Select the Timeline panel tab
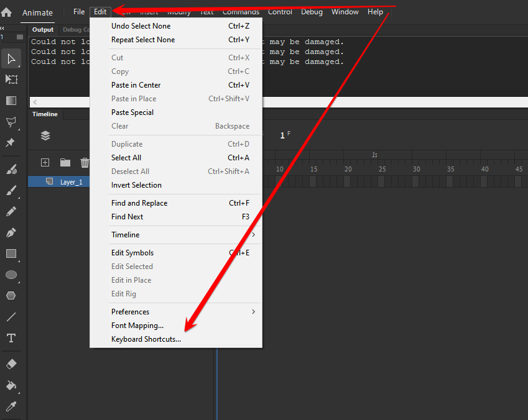Image resolution: width=528 pixels, height=420 pixels. 45,114
